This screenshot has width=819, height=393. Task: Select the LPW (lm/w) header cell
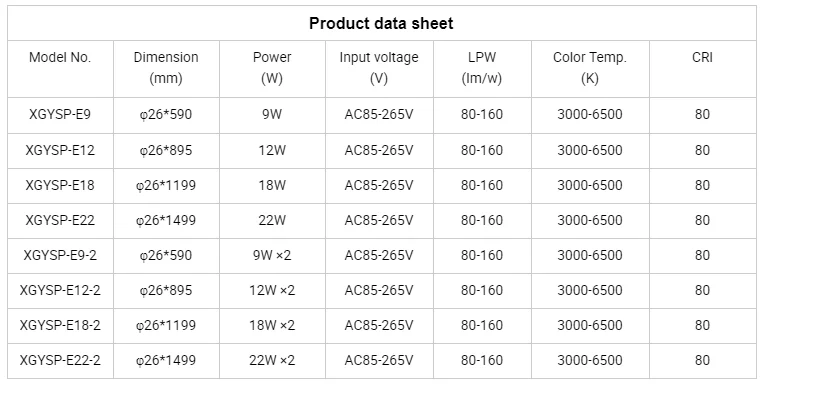point(482,68)
